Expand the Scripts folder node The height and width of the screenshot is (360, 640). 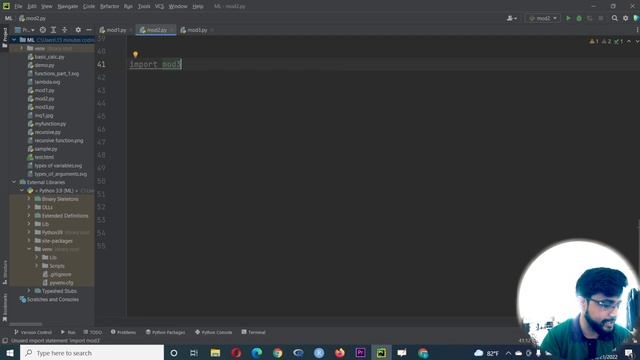(37, 266)
